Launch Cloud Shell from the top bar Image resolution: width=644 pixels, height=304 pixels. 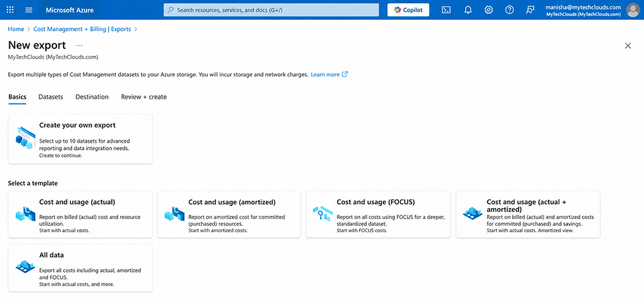click(x=446, y=10)
